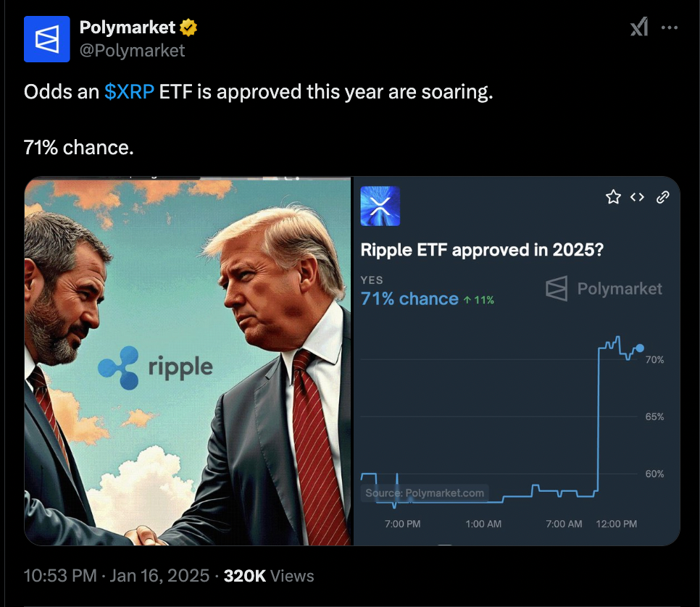Open the Polymarket display name
The image size is (700, 607).
click(x=128, y=28)
